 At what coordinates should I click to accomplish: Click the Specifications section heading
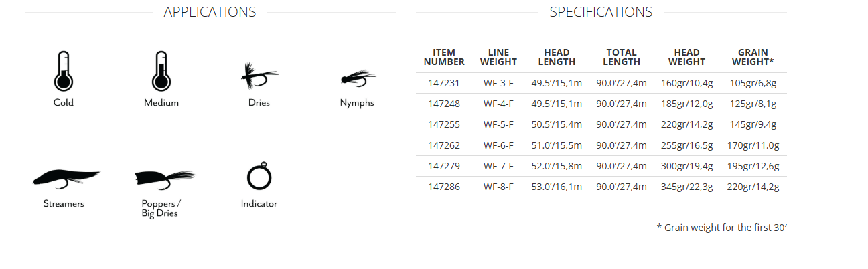[x=601, y=12]
